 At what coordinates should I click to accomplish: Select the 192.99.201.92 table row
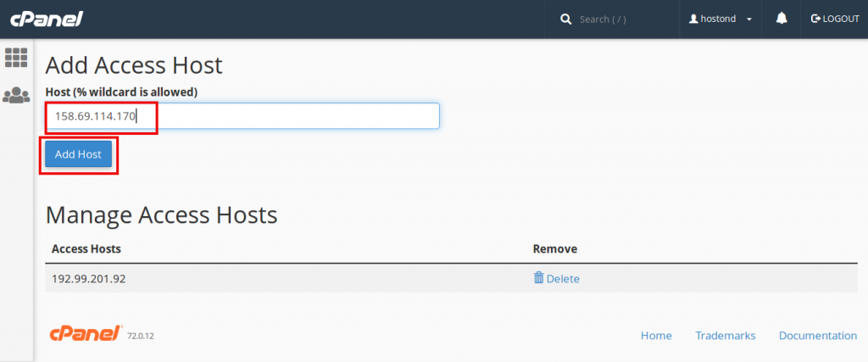pos(451,278)
